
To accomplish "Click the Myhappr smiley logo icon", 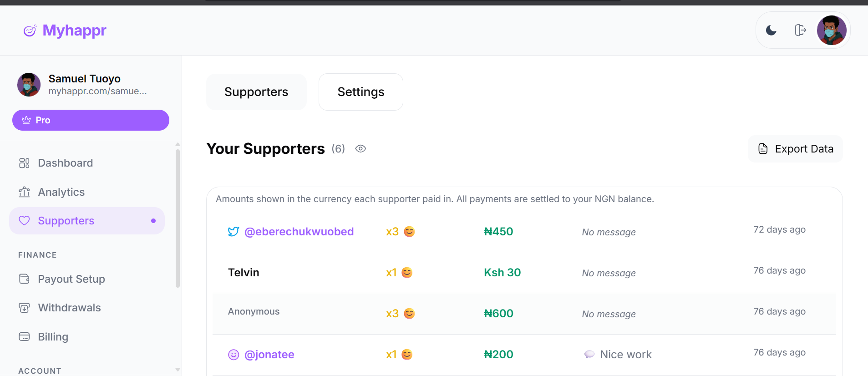I will click(30, 30).
